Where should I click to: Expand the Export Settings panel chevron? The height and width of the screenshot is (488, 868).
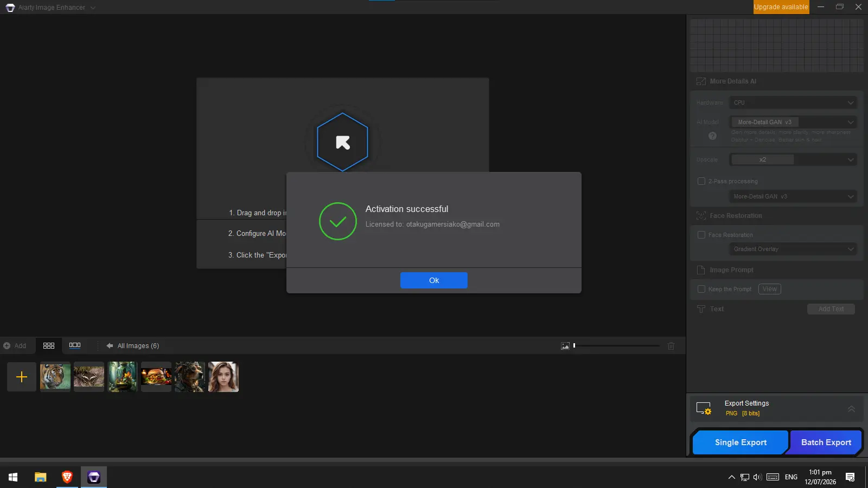coord(851,409)
